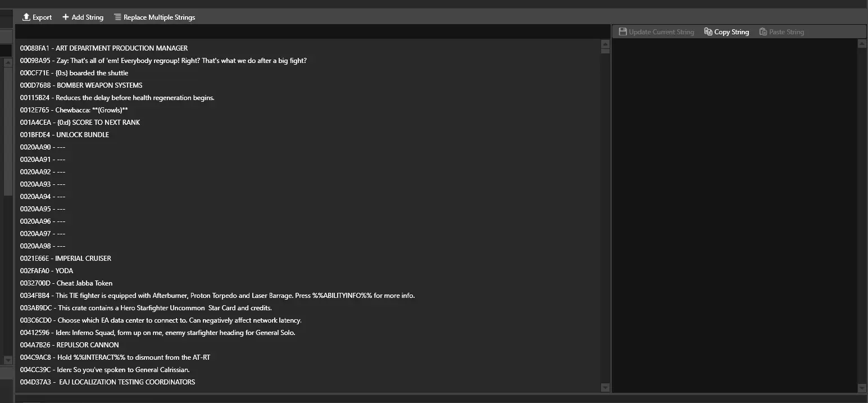Click the string list scroll-up arrow
Image resolution: width=868 pixels, height=403 pixels.
coord(605,44)
